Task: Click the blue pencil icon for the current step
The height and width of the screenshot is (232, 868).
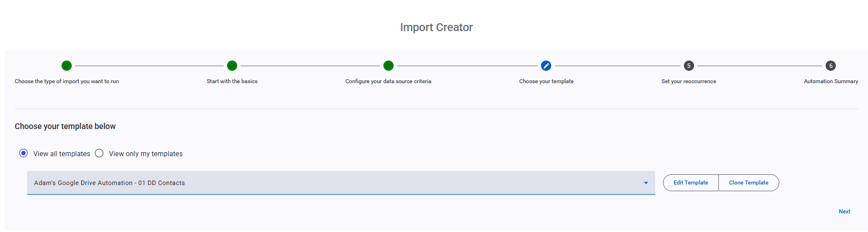Action: (546, 66)
